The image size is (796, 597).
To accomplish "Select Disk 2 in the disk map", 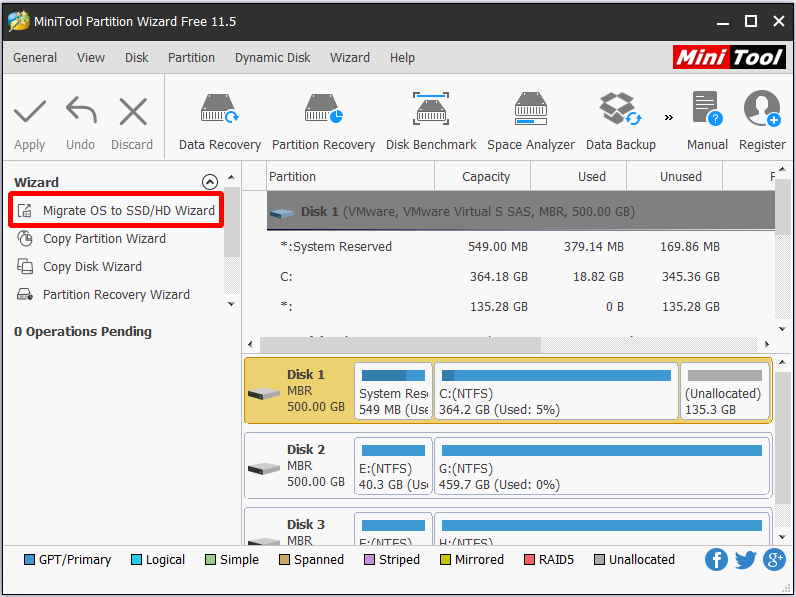I will click(298, 466).
